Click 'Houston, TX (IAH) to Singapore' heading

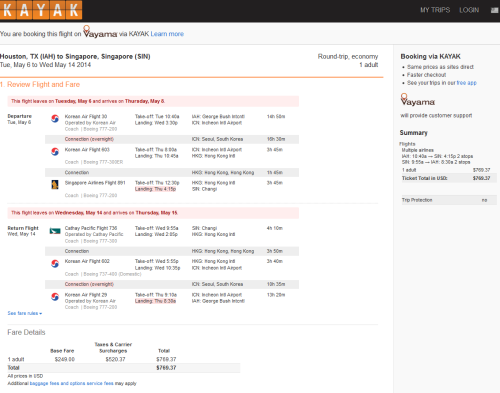click(x=75, y=57)
